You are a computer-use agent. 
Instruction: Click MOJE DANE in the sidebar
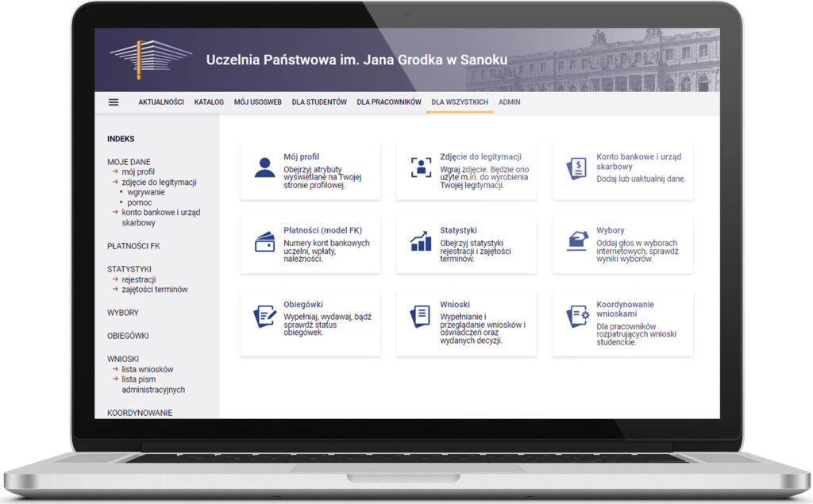(129, 162)
